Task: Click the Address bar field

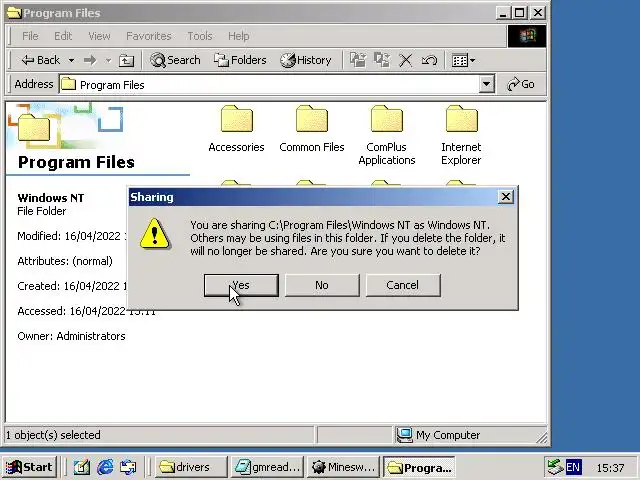Action: click(277, 84)
